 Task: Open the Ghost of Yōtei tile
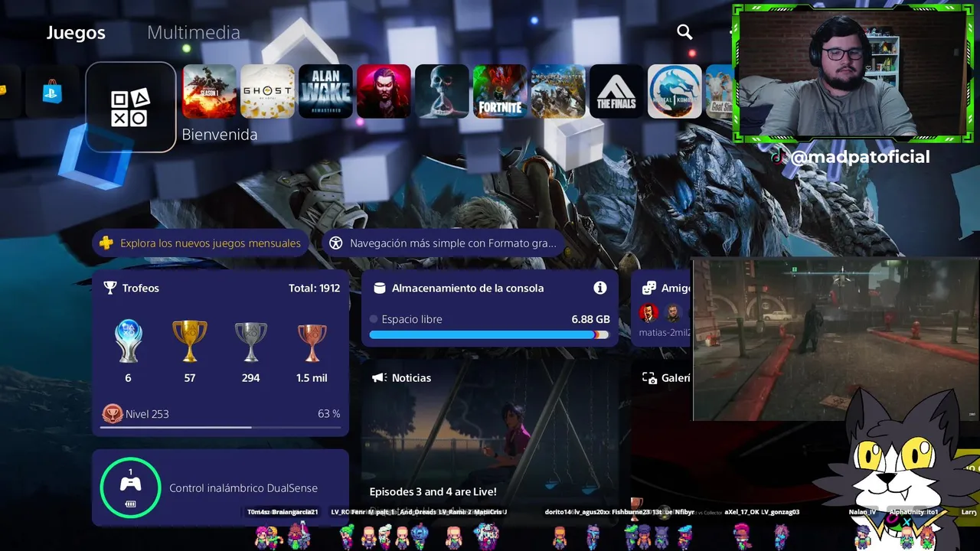(267, 91)
